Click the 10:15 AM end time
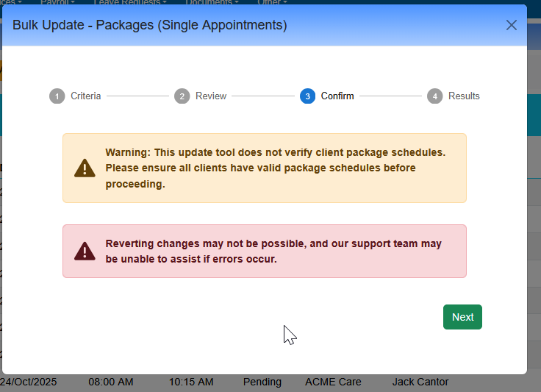 click(190, 382)
